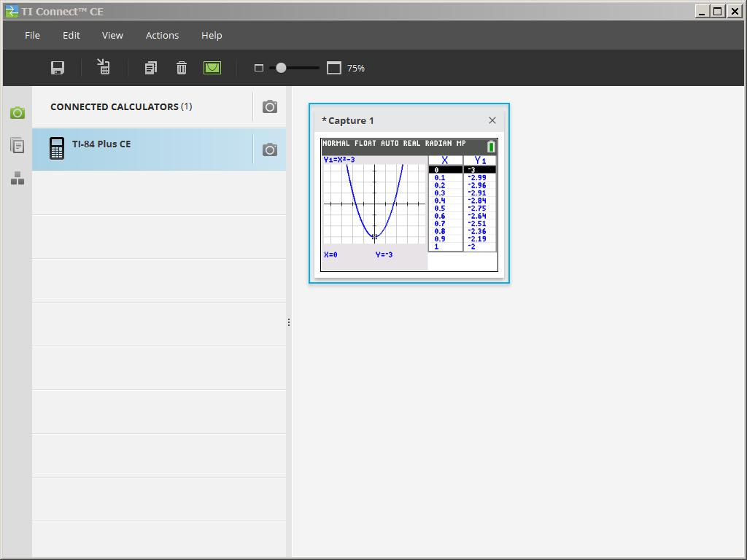747x560 pixels.
Task: Click the CONNECTED CALCULATORS heading
Action: coord(121,106)
